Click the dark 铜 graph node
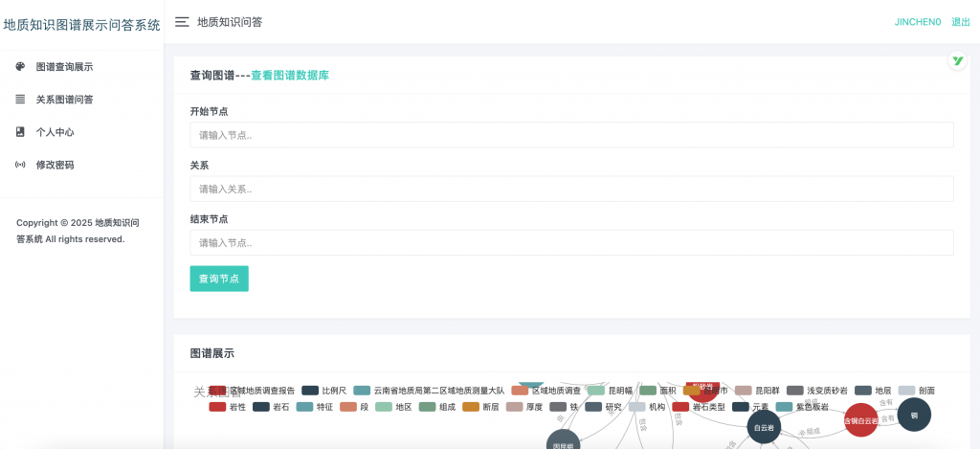980x449 pixels. tap(914, 415)
